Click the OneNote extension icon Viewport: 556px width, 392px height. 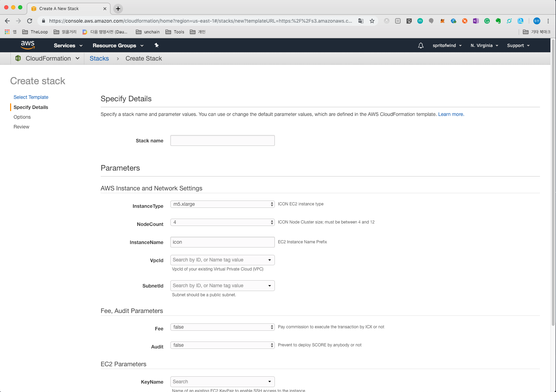pyautogui.click(x=476, y=21)
